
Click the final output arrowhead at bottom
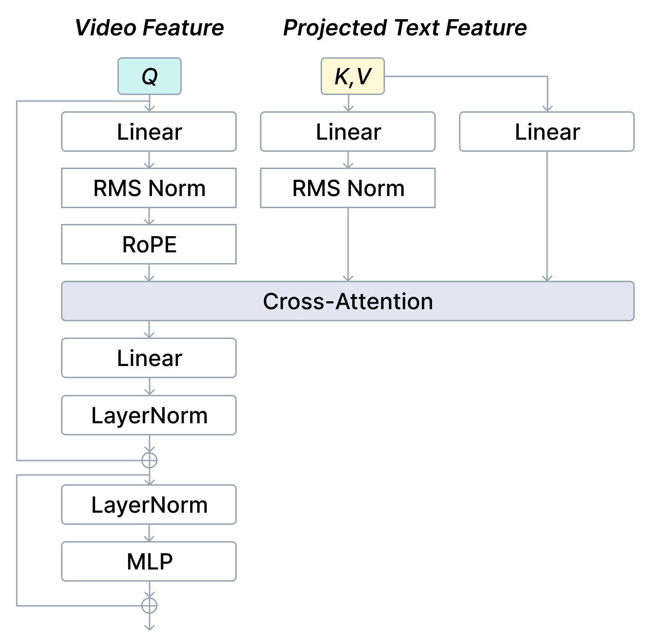point(149,627)
